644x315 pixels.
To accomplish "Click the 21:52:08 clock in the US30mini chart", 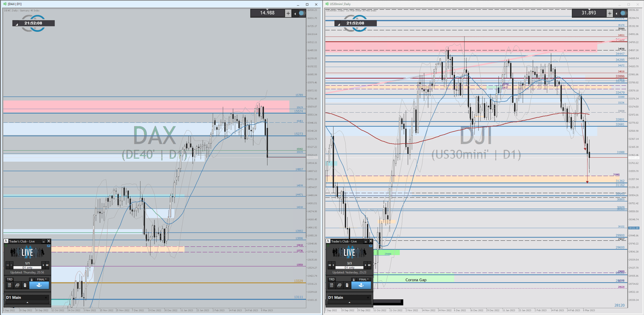I will click(355, 23).
